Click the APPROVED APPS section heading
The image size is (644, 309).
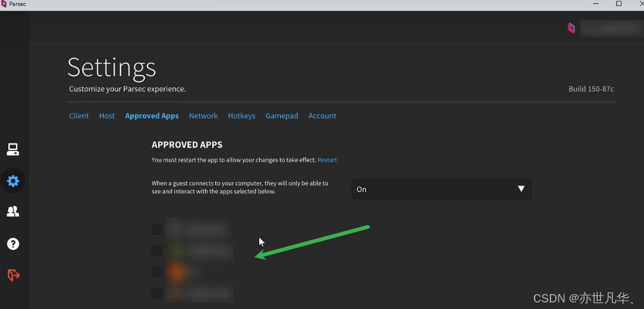(187, 145)
